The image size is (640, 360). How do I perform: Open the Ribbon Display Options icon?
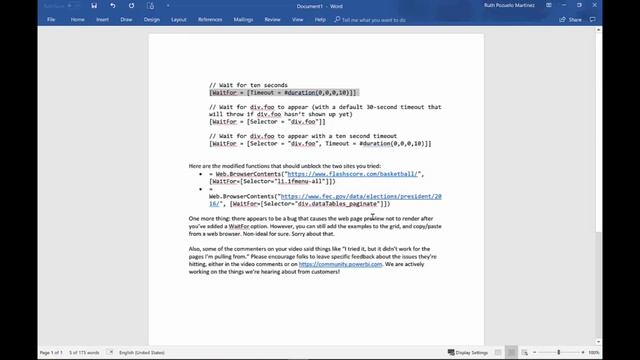(549, 5)
